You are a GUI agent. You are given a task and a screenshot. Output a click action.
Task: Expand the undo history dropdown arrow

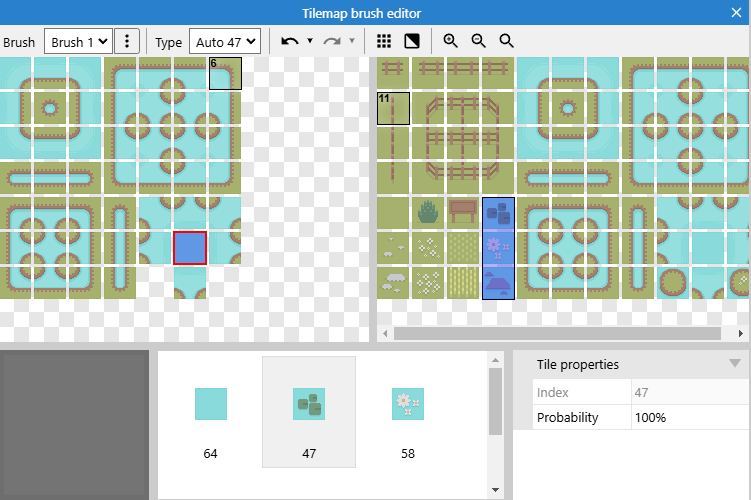[310, 41]
